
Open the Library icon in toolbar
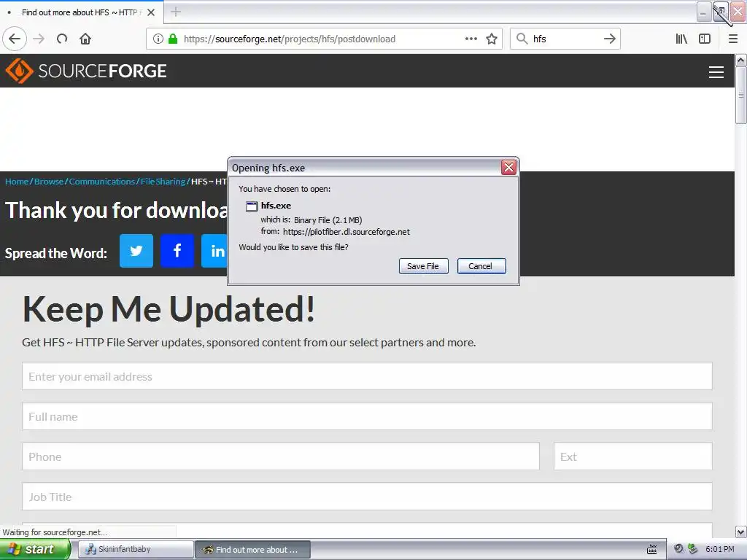pyautogui.click(x=681, y=39)
